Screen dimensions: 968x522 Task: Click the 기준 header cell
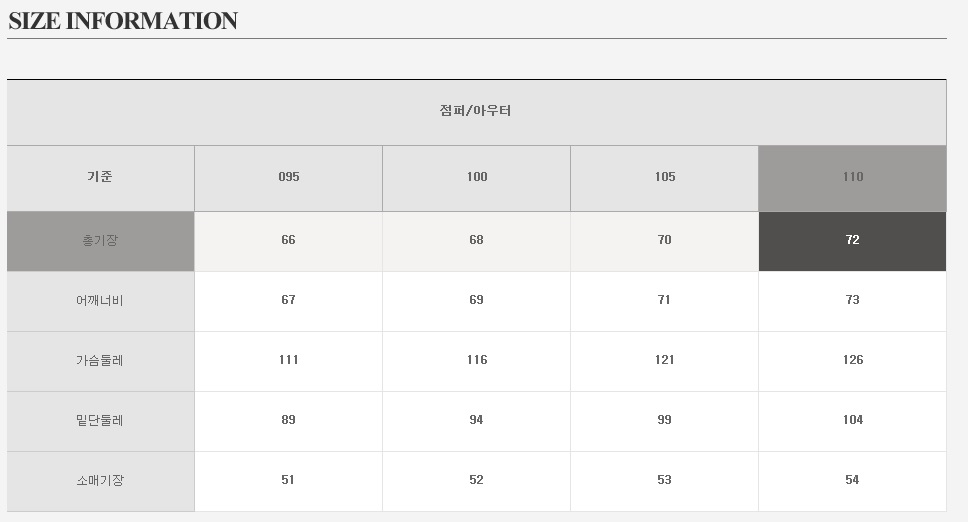100,177
